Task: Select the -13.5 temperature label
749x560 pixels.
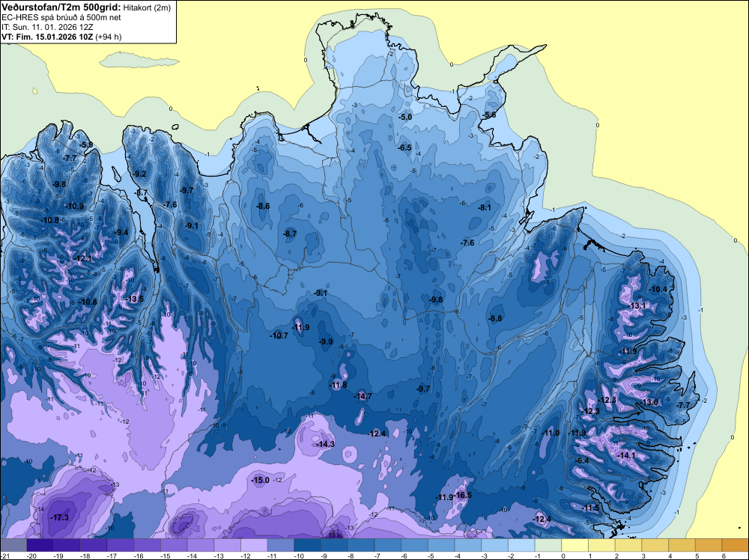Action: click(x=135, y=299)
